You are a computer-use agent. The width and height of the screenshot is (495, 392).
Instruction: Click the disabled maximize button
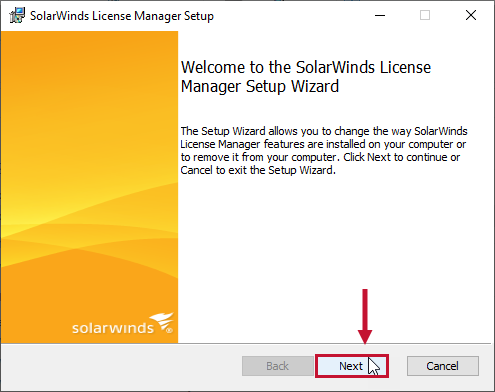[425, 15]
